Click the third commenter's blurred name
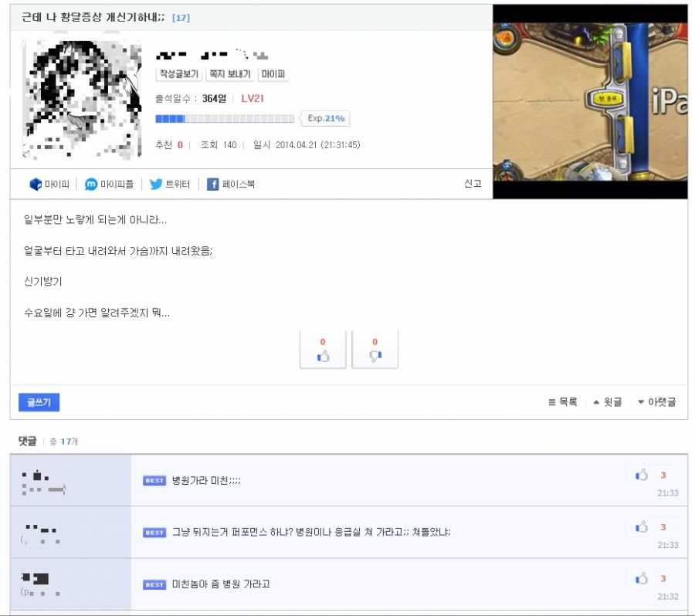The width and height of the screenshot is (695, 616). [40, 585]
